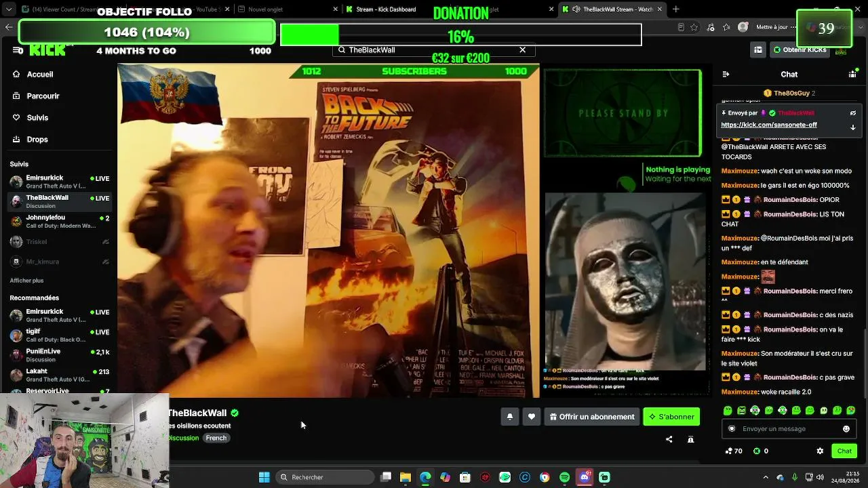This screenshot has height=488, width=868.
Task: Report the stream with the siren icon below S'abonner
Action: [x=690, y=439]
